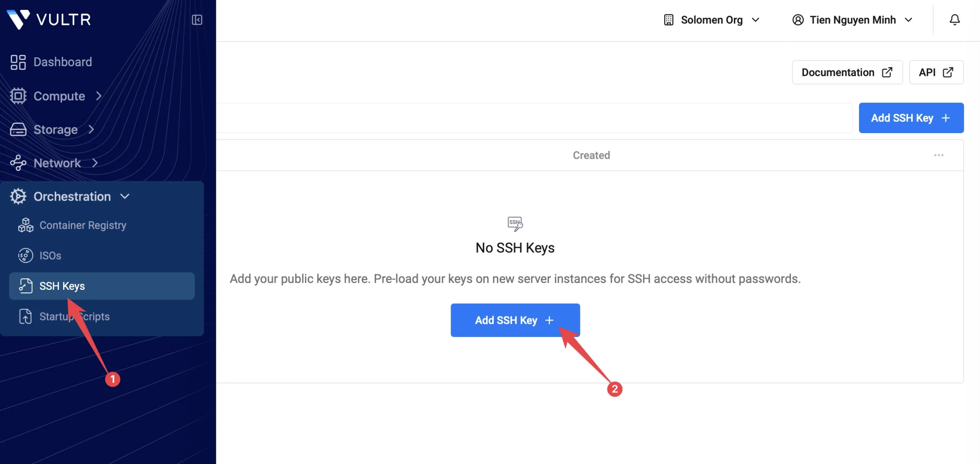Open the Solomen Org dropdown arrow

tap(755, 20)
